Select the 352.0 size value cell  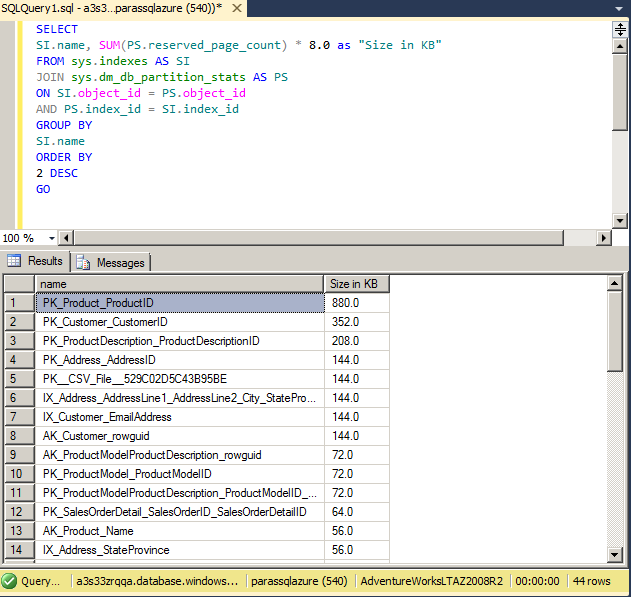[x=357, y=322]
